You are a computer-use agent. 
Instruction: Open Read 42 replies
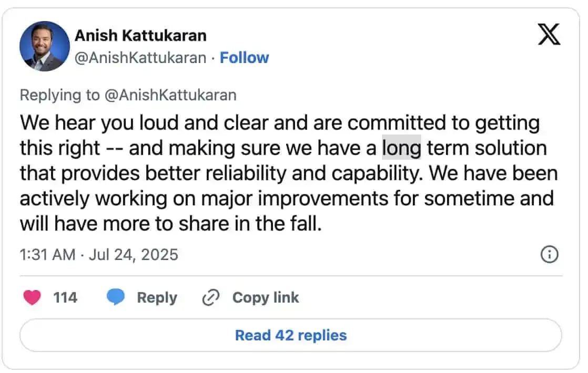291,335
